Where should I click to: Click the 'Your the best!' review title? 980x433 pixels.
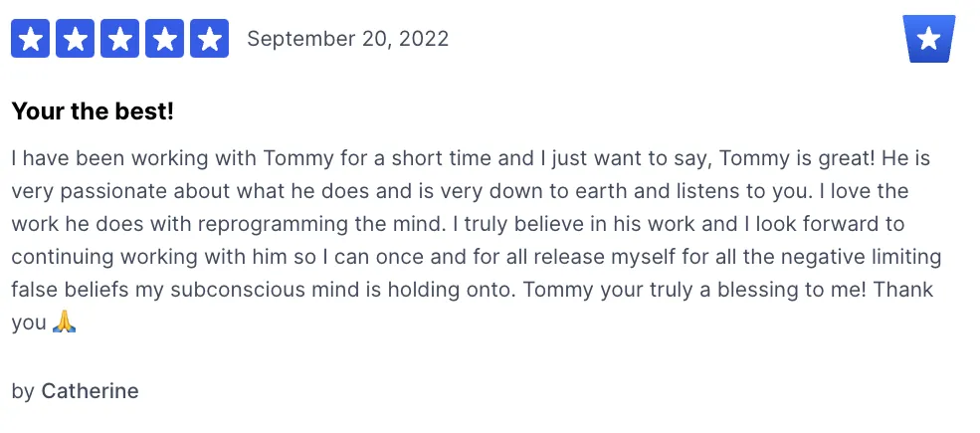pyautogui.click(x=93, y=111)
